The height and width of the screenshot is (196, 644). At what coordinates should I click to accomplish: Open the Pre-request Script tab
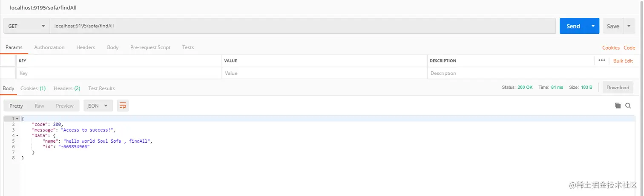[150, 47]
